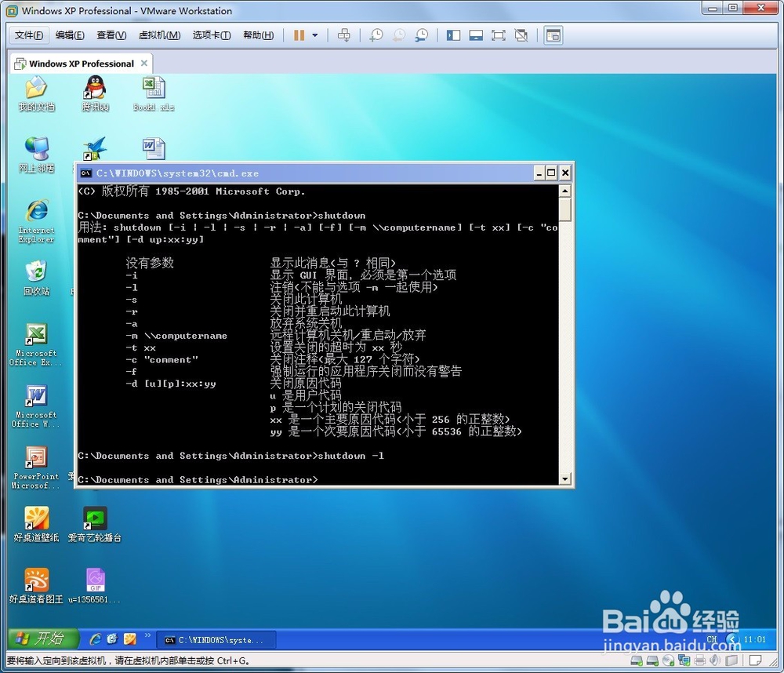Expand hidden tray icons arrow near clock
The height and width of the screenshot is (673, 784).
coord(733,639)
